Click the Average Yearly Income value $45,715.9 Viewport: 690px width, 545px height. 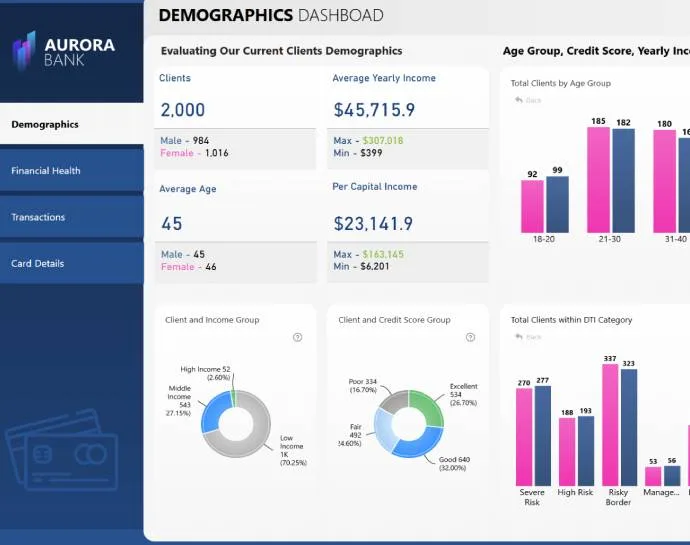(374, 110)
